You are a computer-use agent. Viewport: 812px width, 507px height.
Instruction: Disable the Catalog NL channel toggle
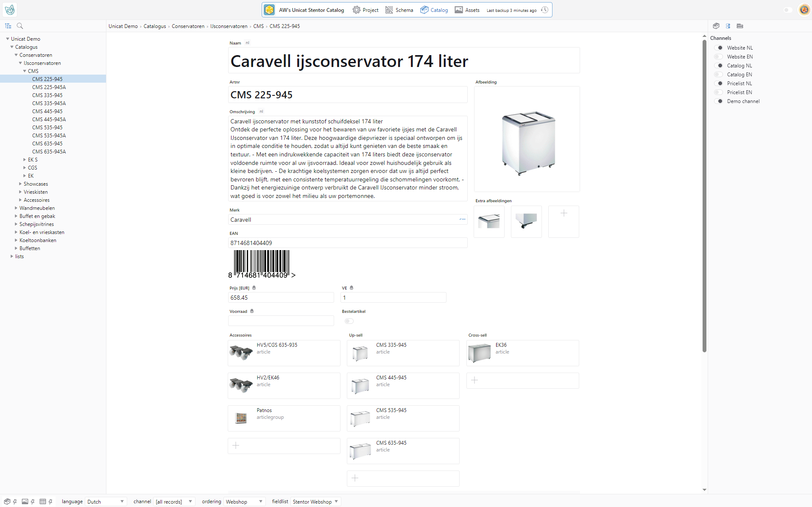point(719,66)
